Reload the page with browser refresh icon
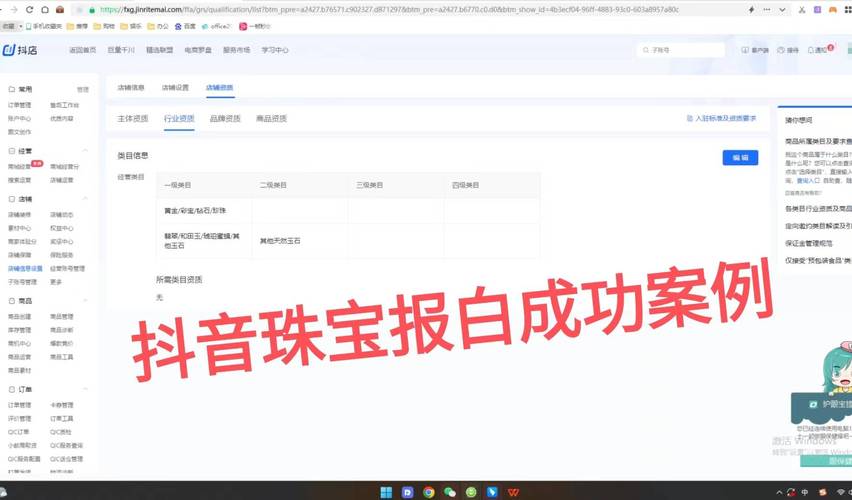Viewport: 852px width, 500px height. pyautogui.click(x=29, y=10)
